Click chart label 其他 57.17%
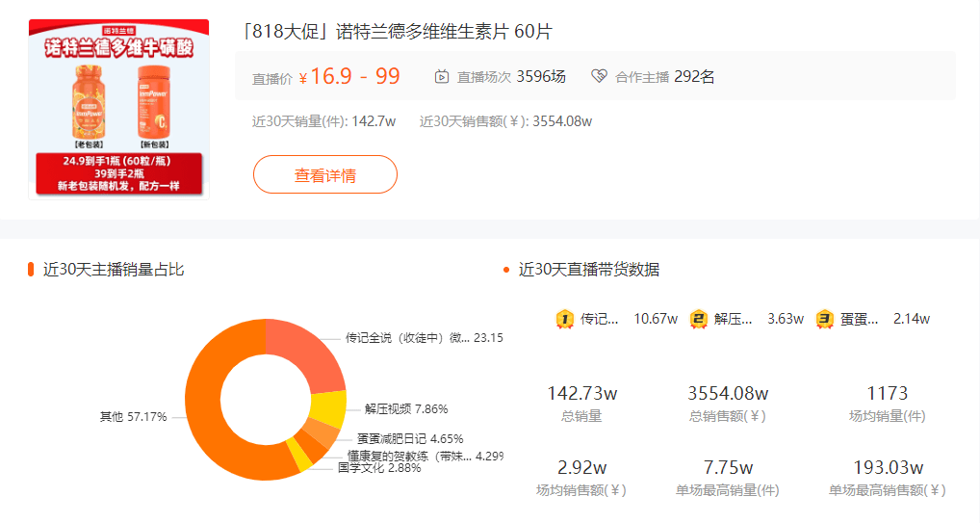Screen dimensions: 980x523 133,417
